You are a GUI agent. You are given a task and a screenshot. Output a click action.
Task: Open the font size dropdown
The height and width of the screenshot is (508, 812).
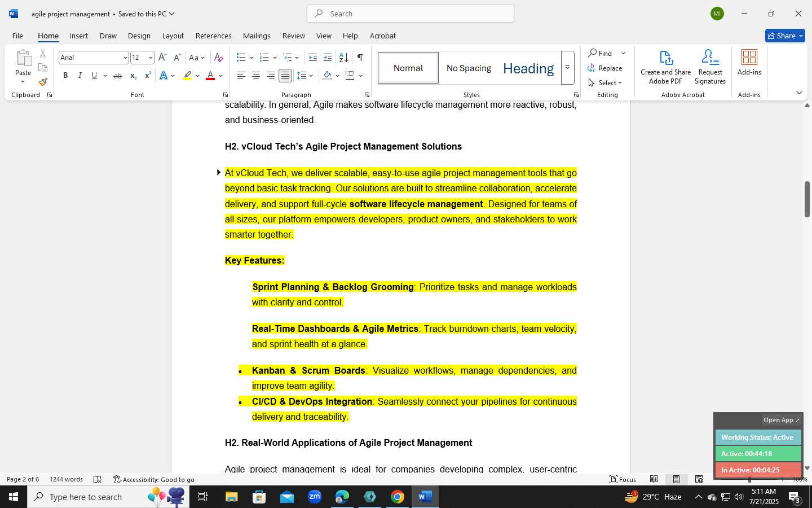click(151, 58)
